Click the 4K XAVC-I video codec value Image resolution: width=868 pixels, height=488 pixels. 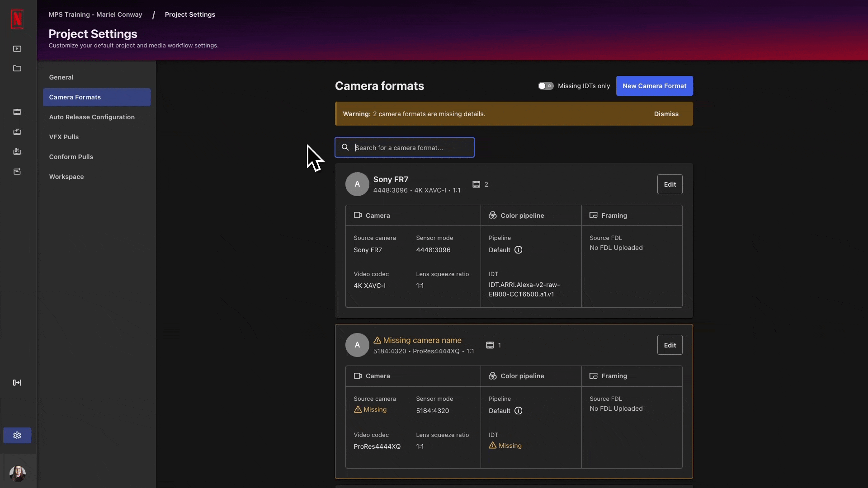pyautogui.click(x=369, y=286)
